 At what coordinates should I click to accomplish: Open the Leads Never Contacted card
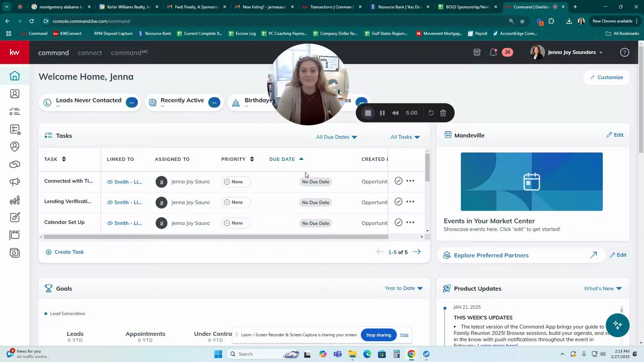coord(91,102)
